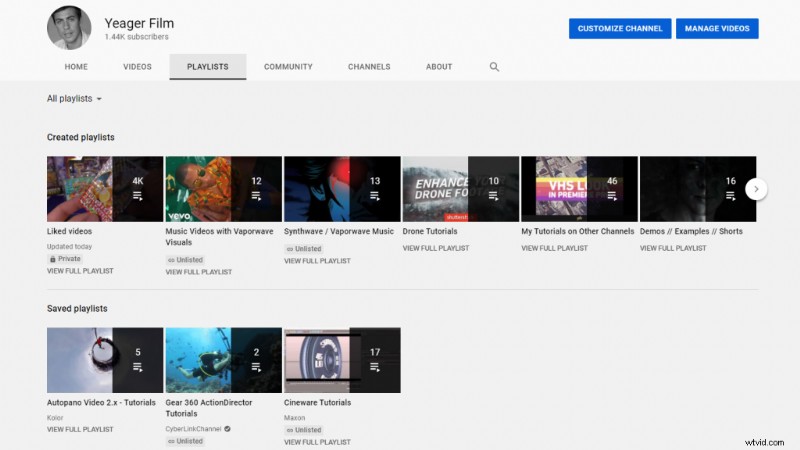Image resolution: width=800 pixels, height=450 pixels.
Task: Click the Unlisted badge under Music Videos with Vaporwave Visuals
Action: 185,260
